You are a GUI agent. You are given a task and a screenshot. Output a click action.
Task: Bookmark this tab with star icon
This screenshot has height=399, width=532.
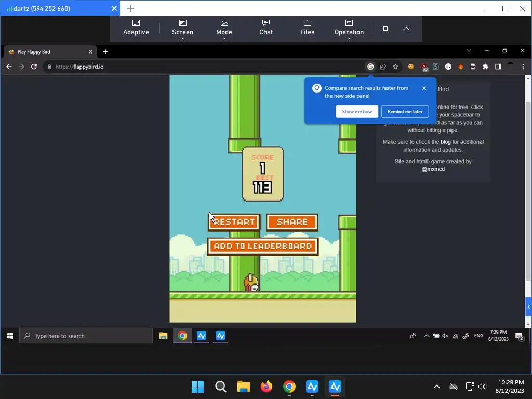click(395, 66)
